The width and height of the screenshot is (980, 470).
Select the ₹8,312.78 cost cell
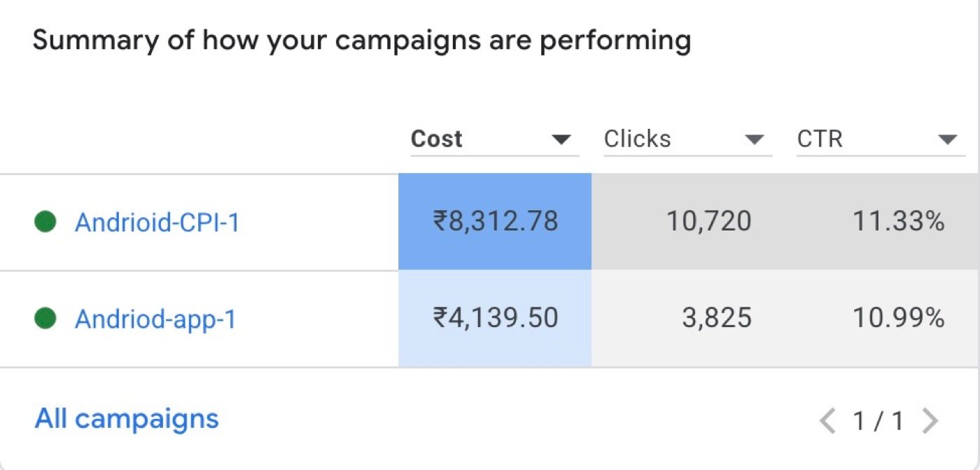(x=495, y=222)
